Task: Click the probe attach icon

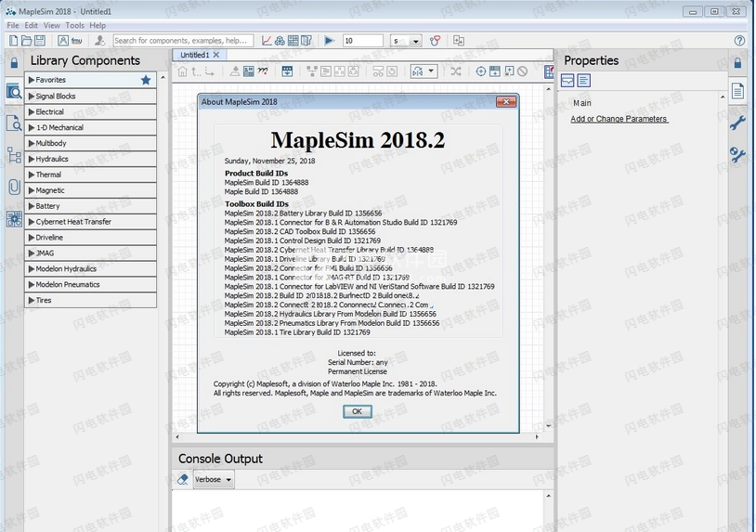Action: point(234,71)
